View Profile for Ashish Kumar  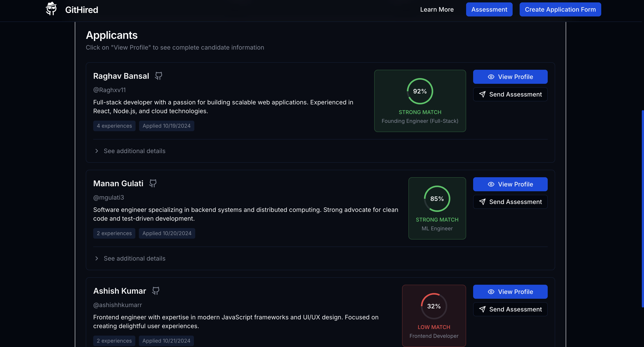[x=510, y=292]
